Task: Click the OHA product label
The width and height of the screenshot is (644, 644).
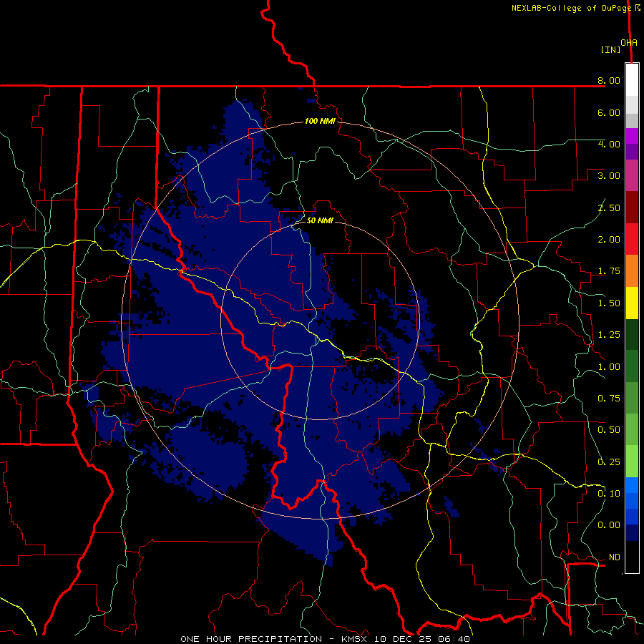Action: 629,43
